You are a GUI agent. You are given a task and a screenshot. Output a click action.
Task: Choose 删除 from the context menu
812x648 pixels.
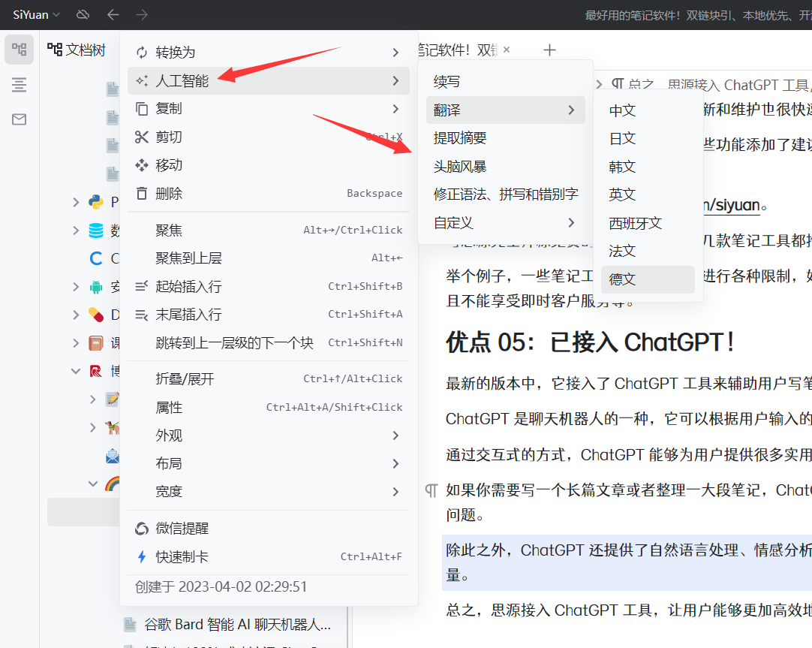tap(268, 194)
